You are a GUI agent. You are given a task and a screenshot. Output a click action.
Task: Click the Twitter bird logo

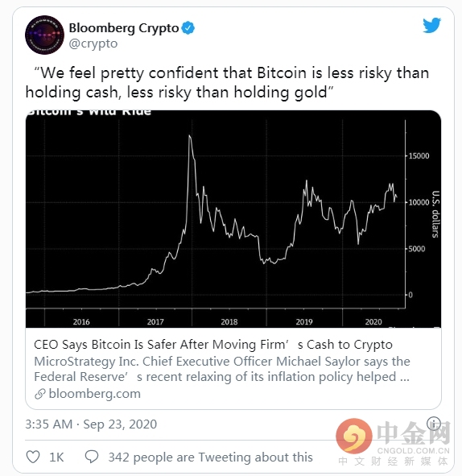click(x=431, y=25)
